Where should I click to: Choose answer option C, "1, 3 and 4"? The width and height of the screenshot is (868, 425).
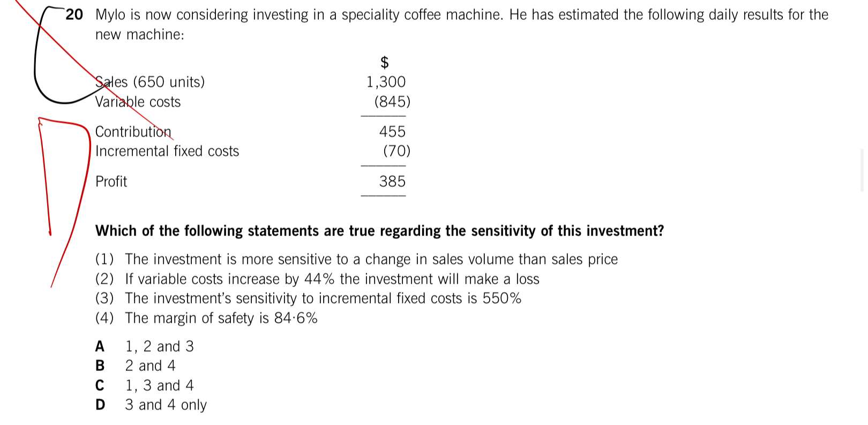tap(159, 385)
